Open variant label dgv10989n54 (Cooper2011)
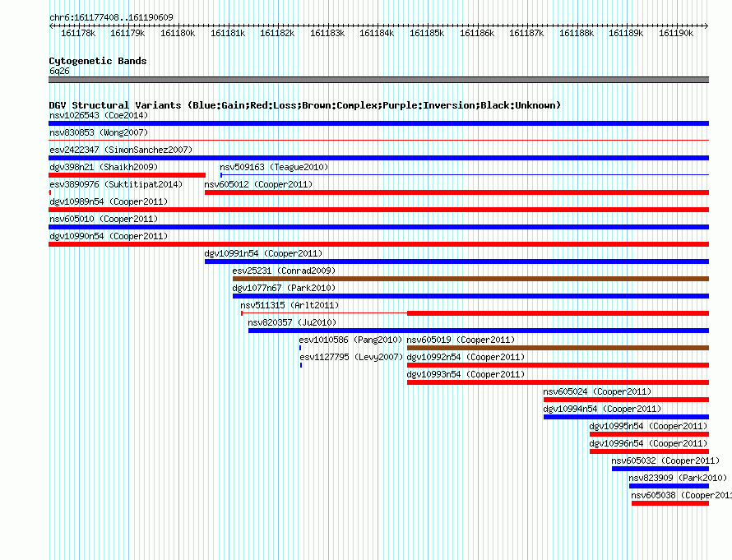Screen dimensions: 732x560 click(109, 201)
